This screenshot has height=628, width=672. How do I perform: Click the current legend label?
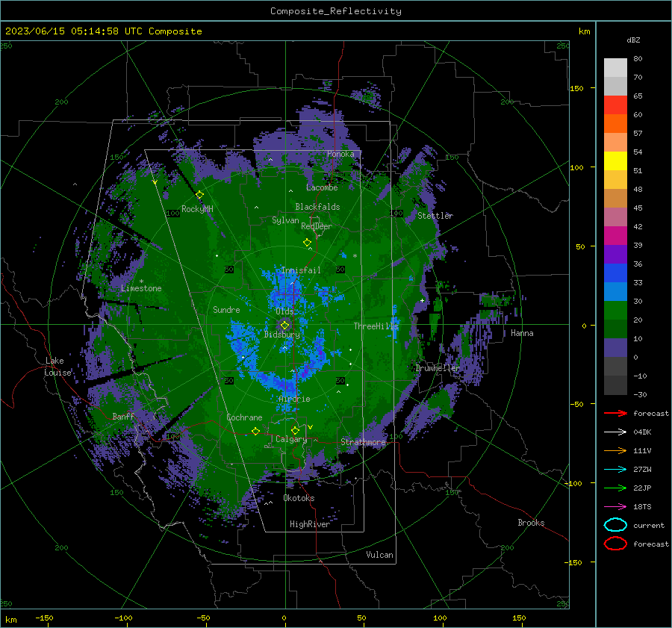648,526
